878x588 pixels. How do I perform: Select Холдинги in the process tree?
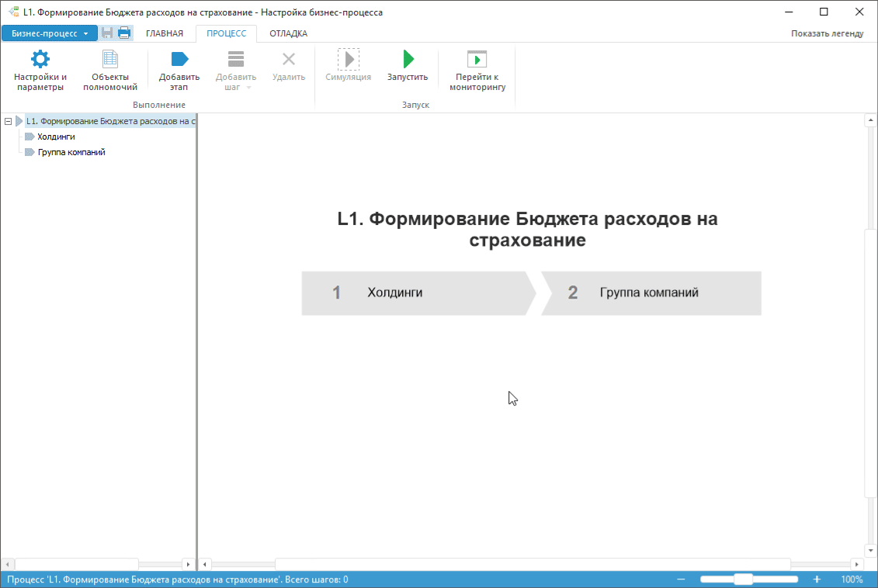point(56,137)
